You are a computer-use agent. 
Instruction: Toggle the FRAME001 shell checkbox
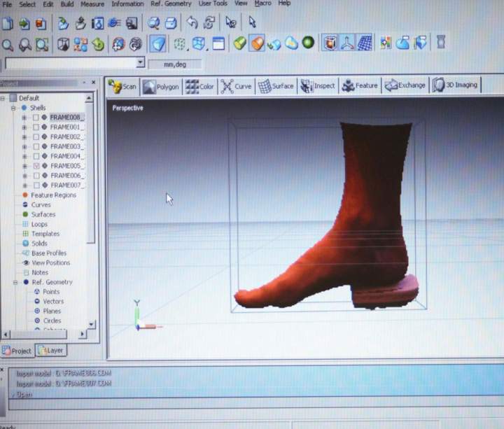pyautogui.click(x=36, y=127)
